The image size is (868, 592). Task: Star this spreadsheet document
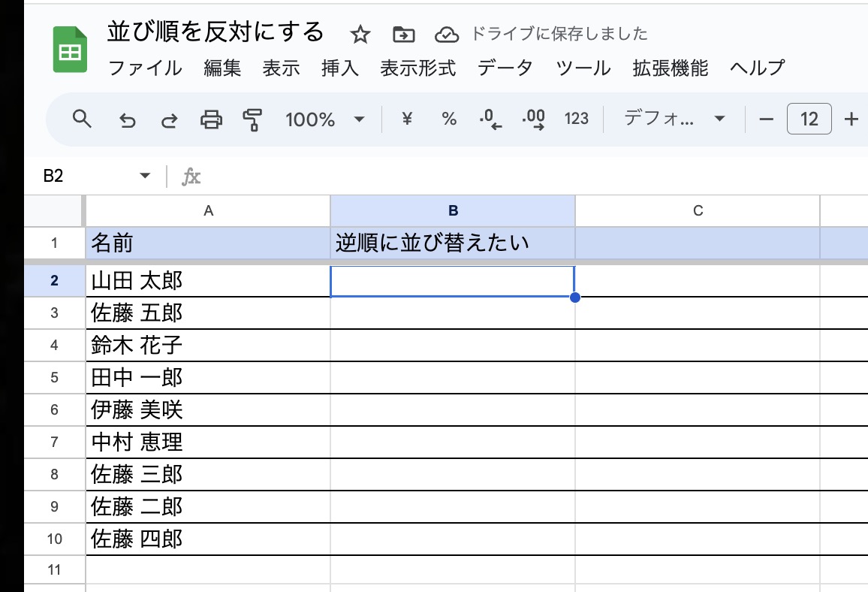click(x=361, y=34)
